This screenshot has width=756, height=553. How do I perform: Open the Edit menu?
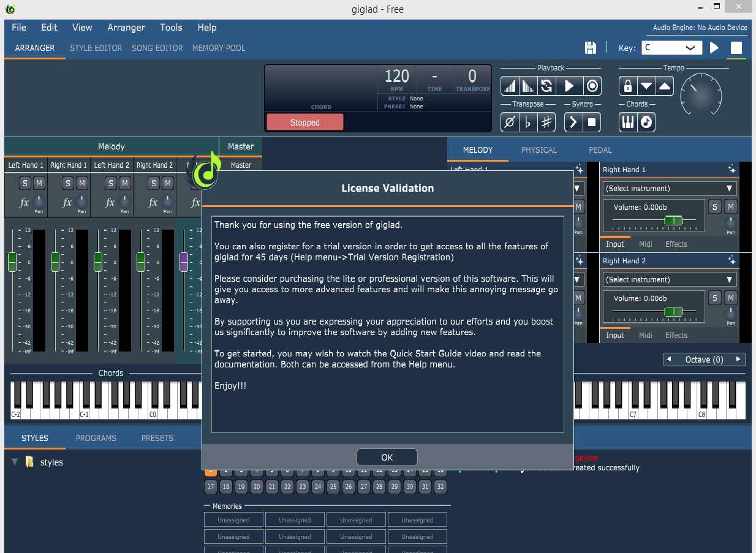tap(49, 28)
